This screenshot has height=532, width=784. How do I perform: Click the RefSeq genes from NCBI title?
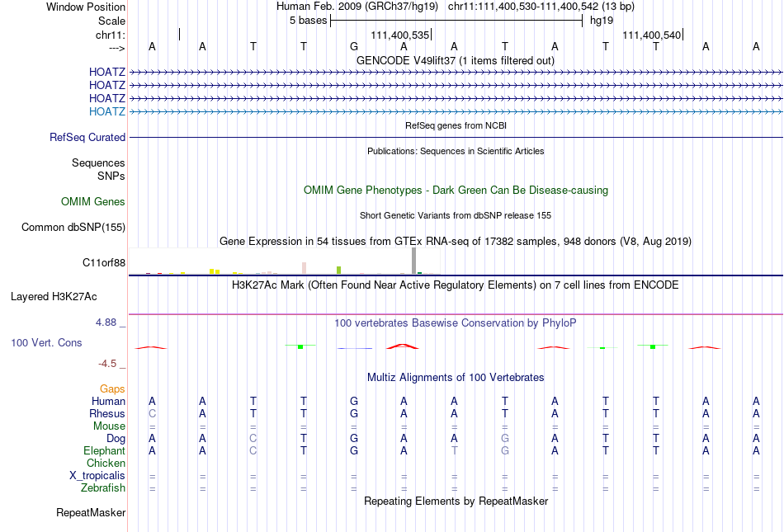[x=456, y=125]
